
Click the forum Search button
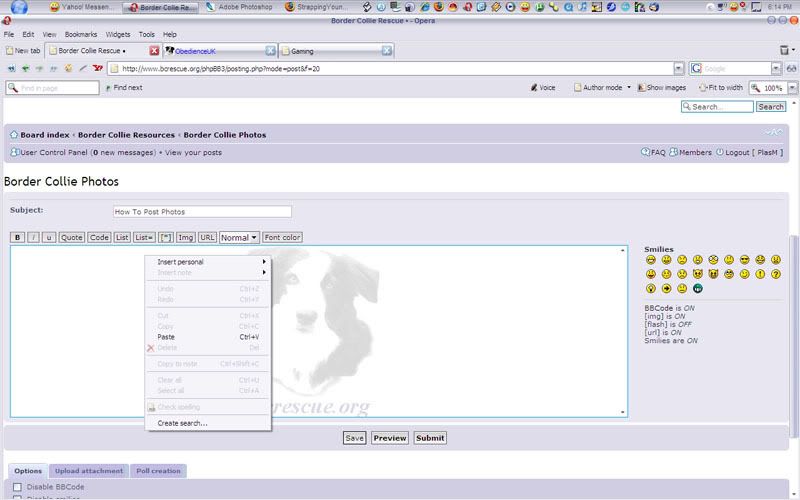coord(770,107)
